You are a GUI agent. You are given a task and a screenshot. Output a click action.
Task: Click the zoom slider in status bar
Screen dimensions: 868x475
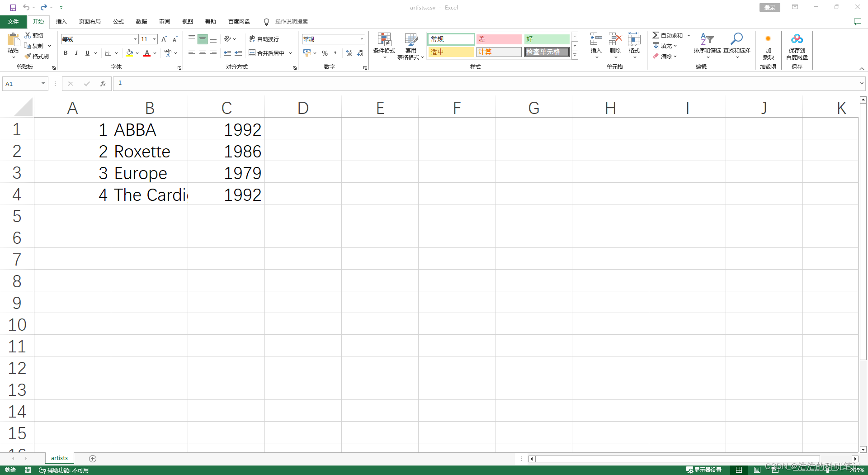827,470
